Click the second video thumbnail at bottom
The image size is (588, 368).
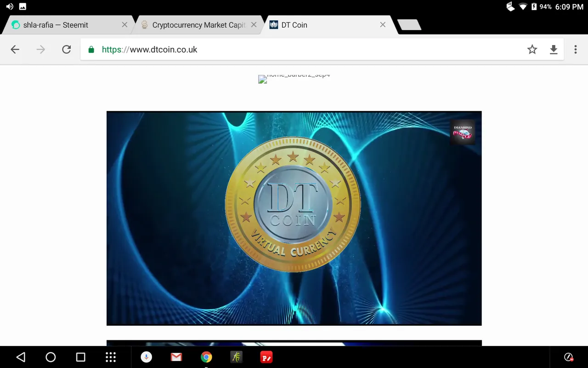point(294,343)
